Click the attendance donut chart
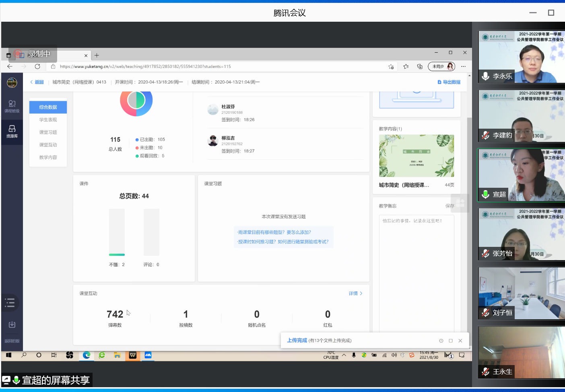The width and height of the screenshot is (565, 392). point(136,101)
